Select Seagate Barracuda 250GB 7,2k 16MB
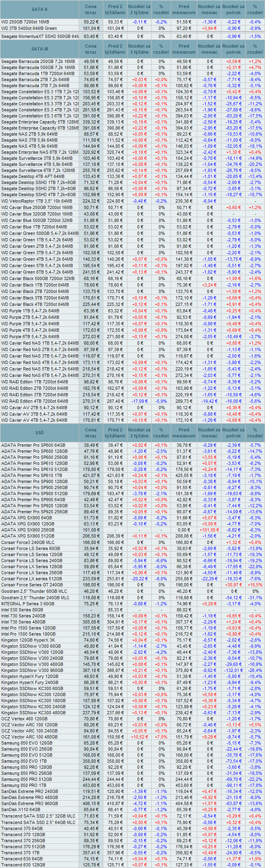This screenshot has width=265, height=868. [38, 61]
